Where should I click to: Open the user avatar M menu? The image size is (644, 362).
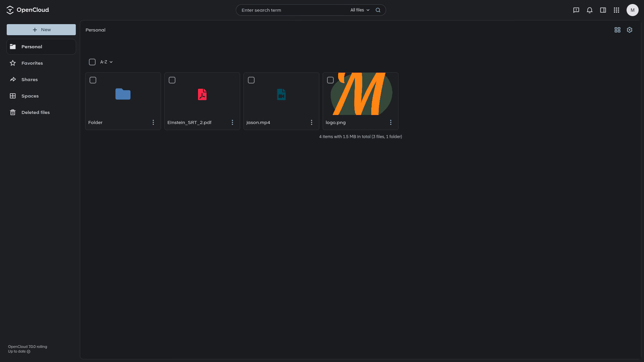coord(633,10)
